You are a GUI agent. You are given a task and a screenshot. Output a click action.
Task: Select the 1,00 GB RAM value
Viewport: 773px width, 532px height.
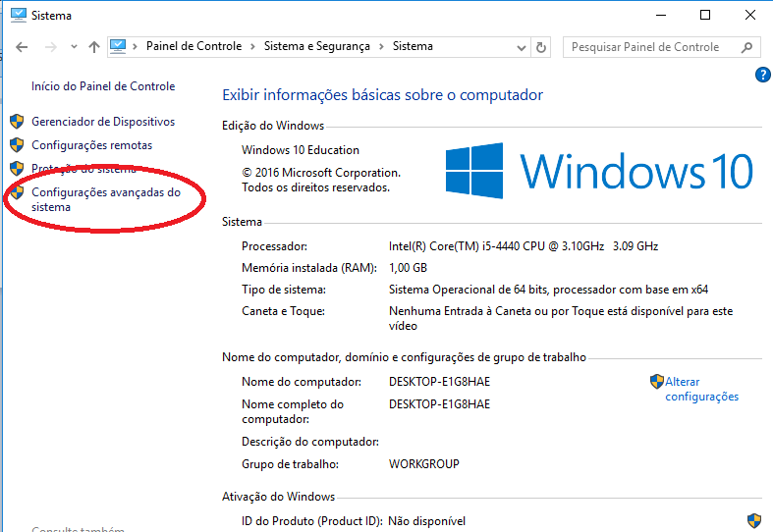pyautogui.click(x=408, y=268)
